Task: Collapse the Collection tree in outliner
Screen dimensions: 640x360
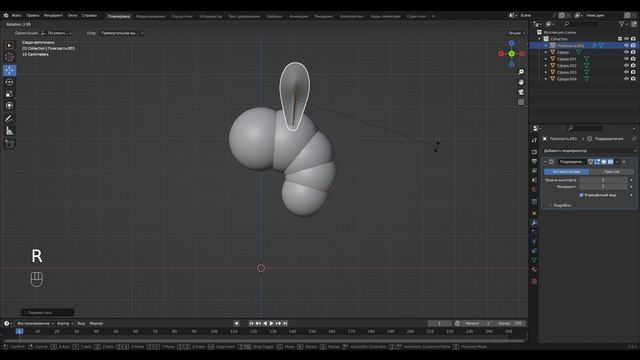Action: pyautogui.click(x=540, y=39)
